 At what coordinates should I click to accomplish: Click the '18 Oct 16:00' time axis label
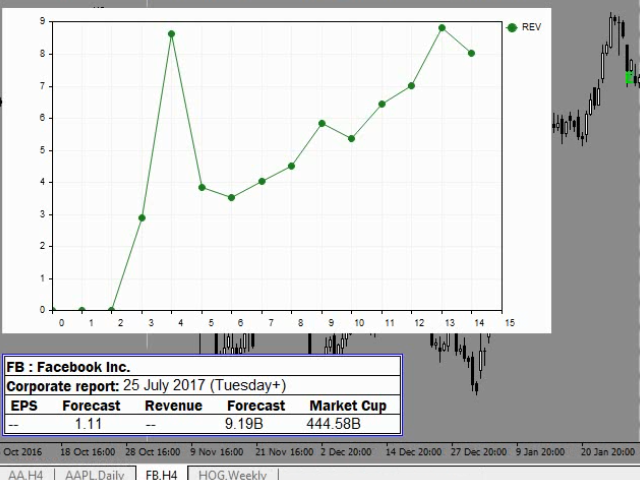pyautogui.click(x=87, y=452)
